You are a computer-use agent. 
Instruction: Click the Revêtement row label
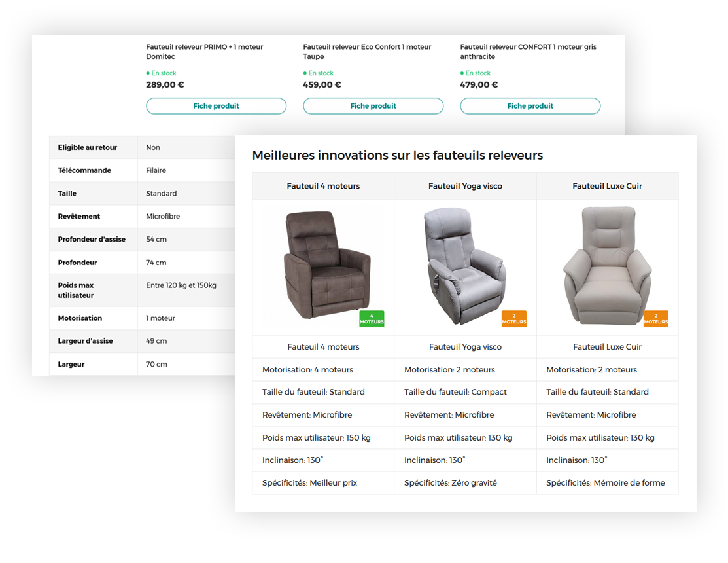(79, 217)
